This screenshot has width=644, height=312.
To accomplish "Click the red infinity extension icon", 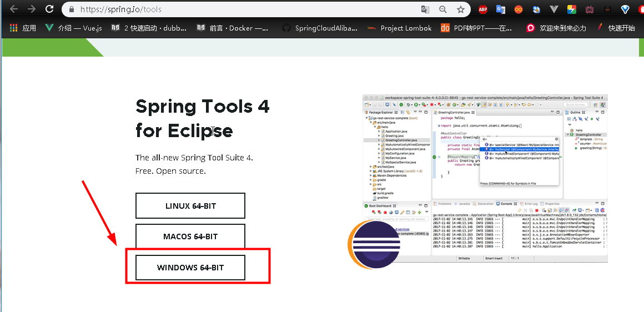I will point(519,9).
